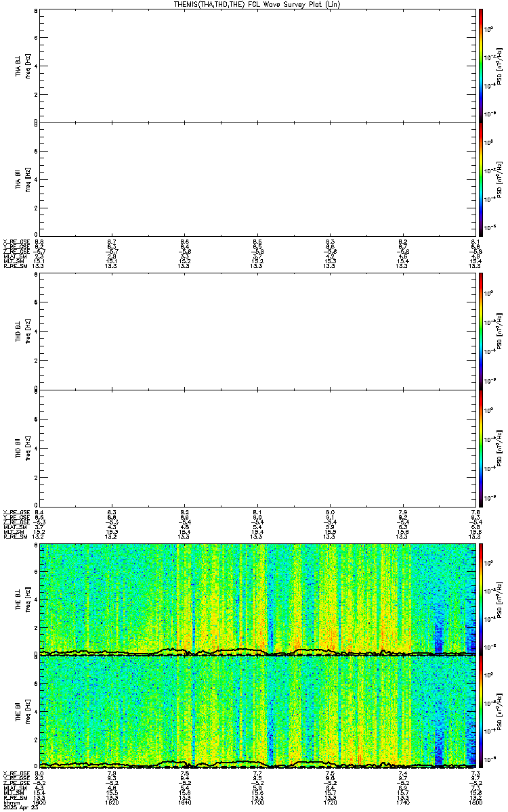Select the THA B-parallel empty panel
This screenshot has height=812, width=508.
[257, 180]
